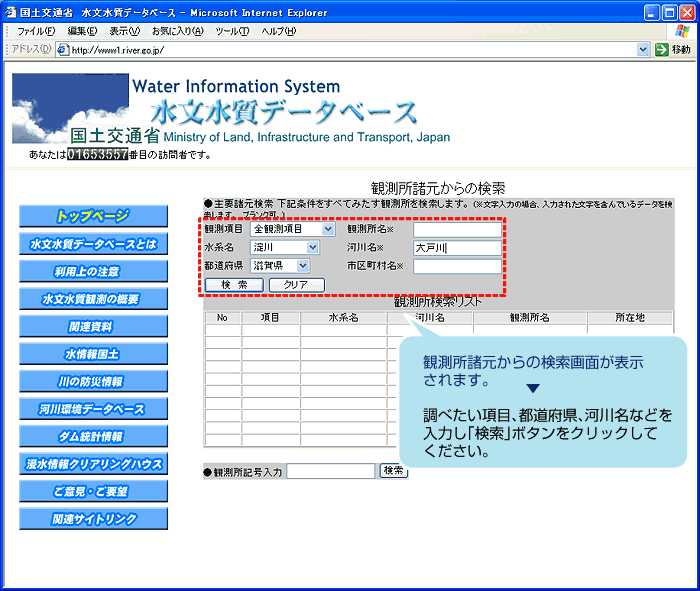Click the 移動 (Go) arrow icon
Viewport: 700px width, 591px height.
pos(662,49)
